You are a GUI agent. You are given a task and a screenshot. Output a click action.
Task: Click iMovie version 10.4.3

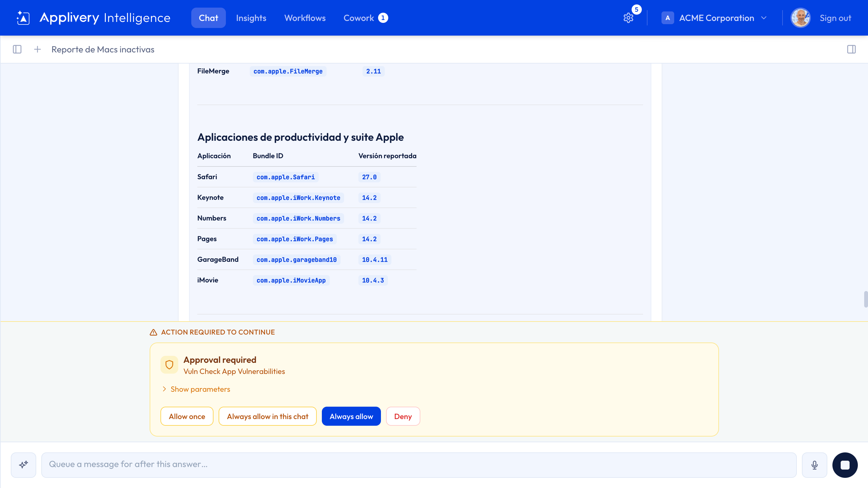coord(373,281)
